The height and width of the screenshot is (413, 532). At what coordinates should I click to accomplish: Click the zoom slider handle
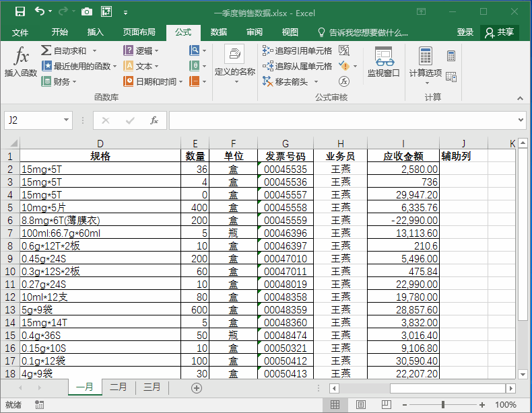pos(442,404)
